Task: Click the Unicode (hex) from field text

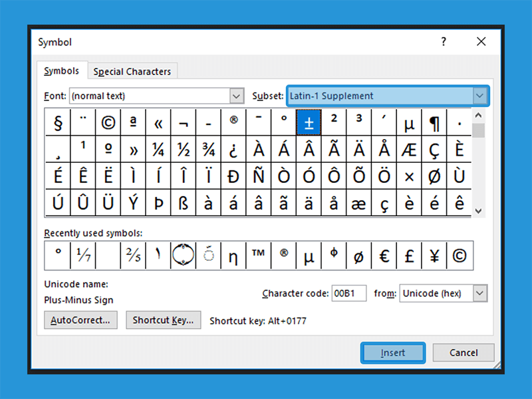Action: (x=432, y=293)
